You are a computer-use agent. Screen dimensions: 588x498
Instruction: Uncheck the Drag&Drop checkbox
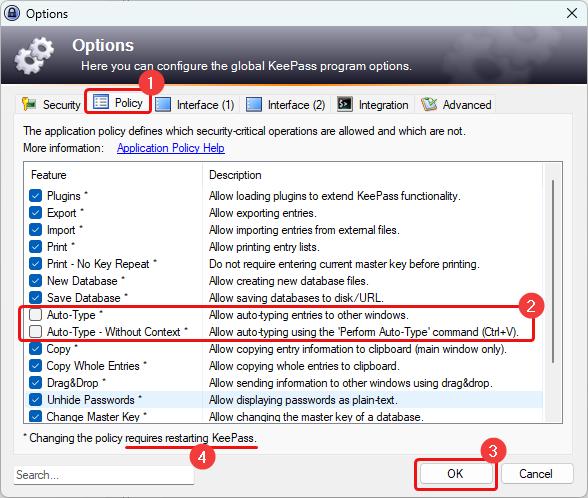point(36,382)
